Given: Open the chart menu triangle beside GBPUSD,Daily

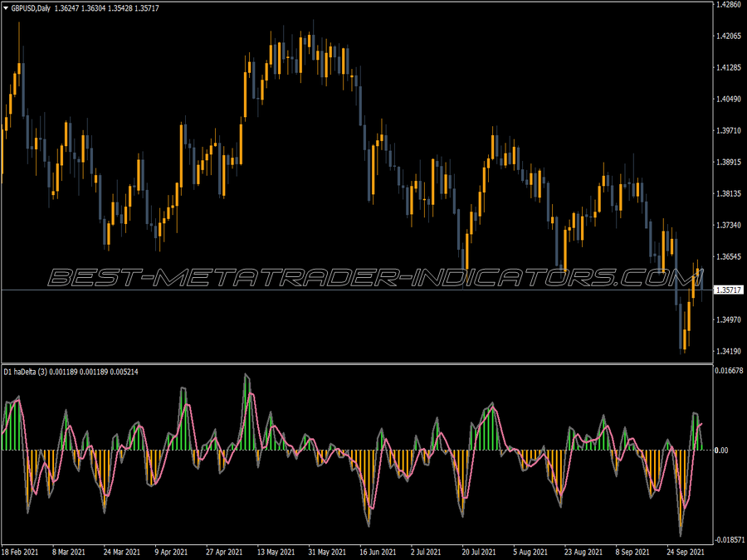Looking at the screenshot, I should point(6,8).
